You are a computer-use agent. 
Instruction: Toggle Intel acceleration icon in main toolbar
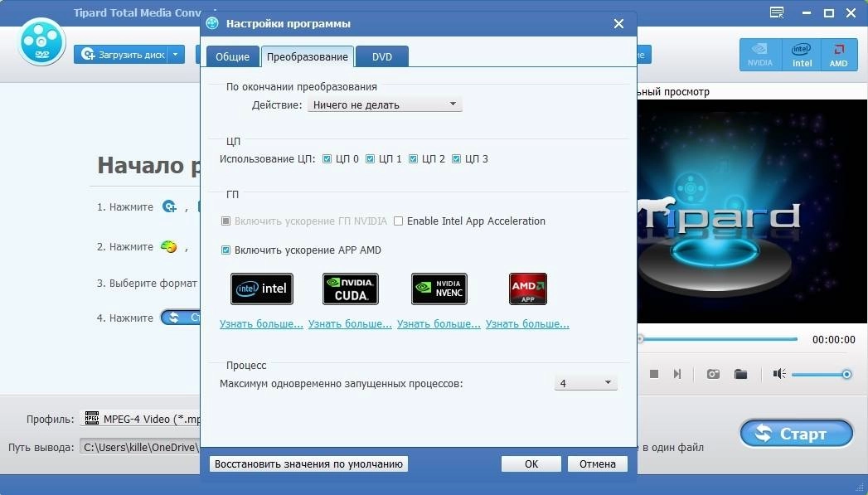802,55
